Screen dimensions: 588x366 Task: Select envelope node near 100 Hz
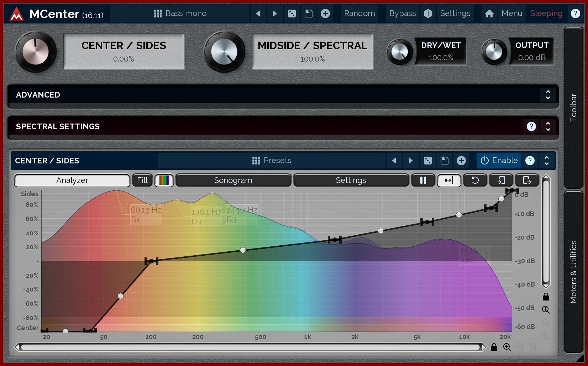click(151, 261)
